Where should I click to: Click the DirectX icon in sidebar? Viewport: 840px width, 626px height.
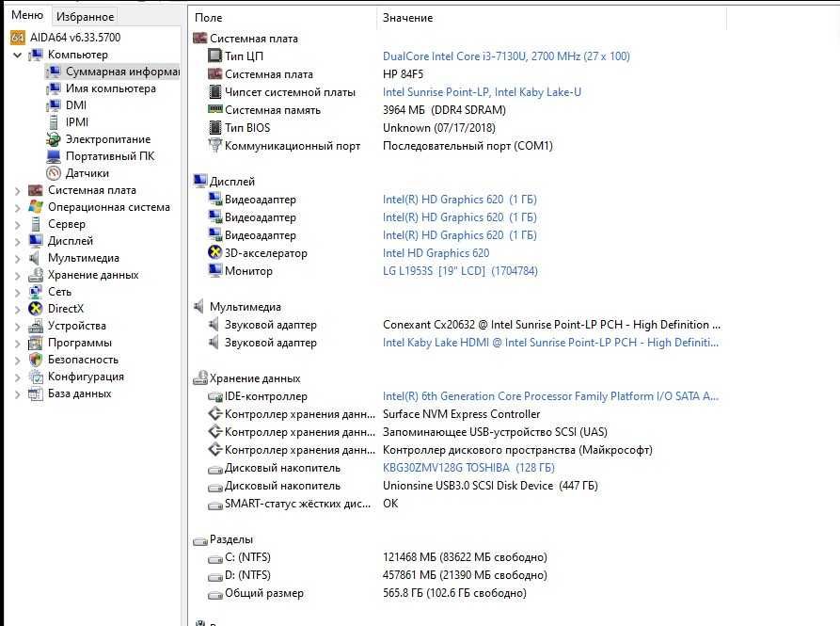(36, 309)
